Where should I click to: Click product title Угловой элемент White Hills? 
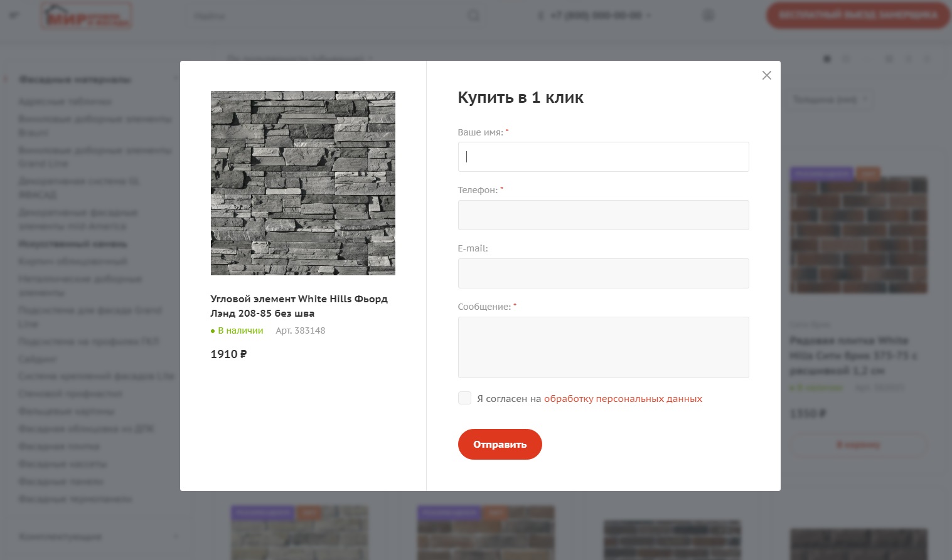(299, 306)
